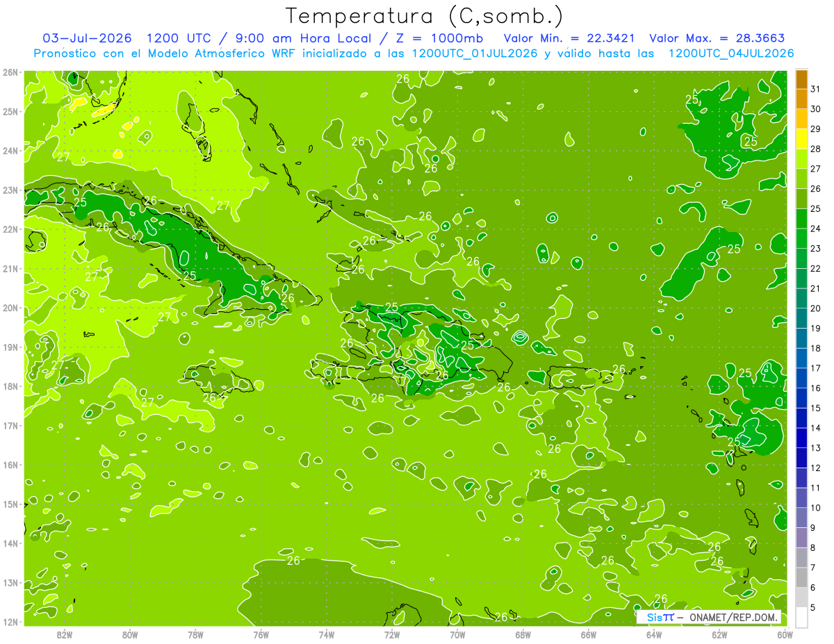
Task: Click the "22N" latitude axis label
Action: pos(10,229)
